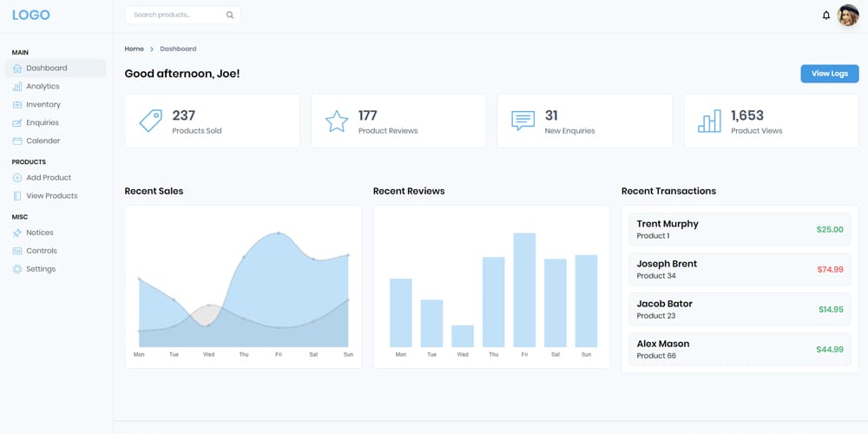The width and height of the screenshot is (868, 434).
Task: Click the Notices pin icon
Action: tap(17, 233)
